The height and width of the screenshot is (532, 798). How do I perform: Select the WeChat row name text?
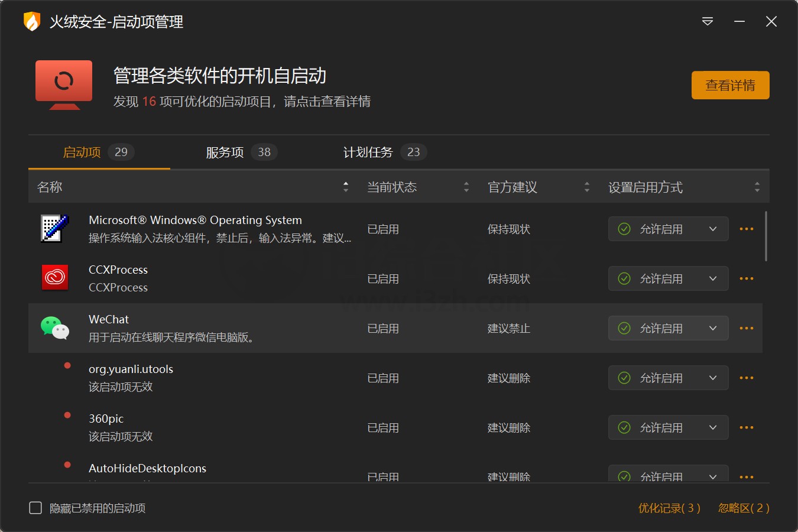click(x=109, y=319)
